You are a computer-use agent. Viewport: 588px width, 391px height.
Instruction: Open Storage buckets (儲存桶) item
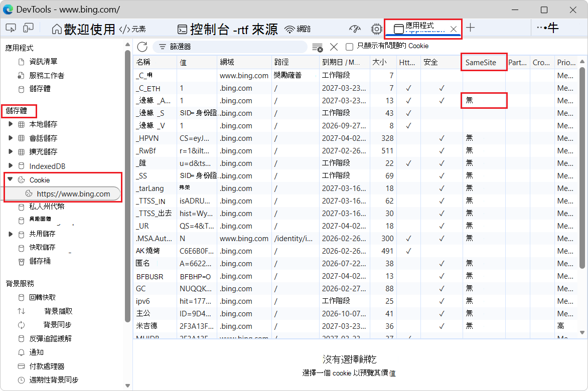point(40,261)
